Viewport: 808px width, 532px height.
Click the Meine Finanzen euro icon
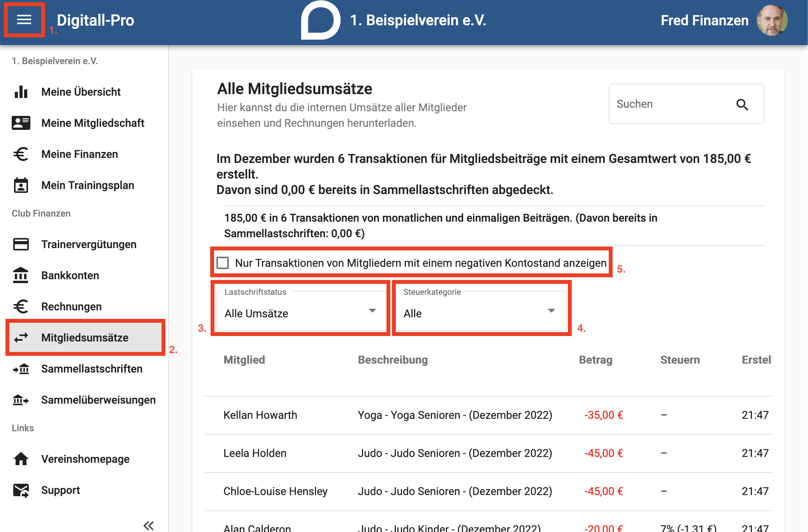tap(21, 154)
